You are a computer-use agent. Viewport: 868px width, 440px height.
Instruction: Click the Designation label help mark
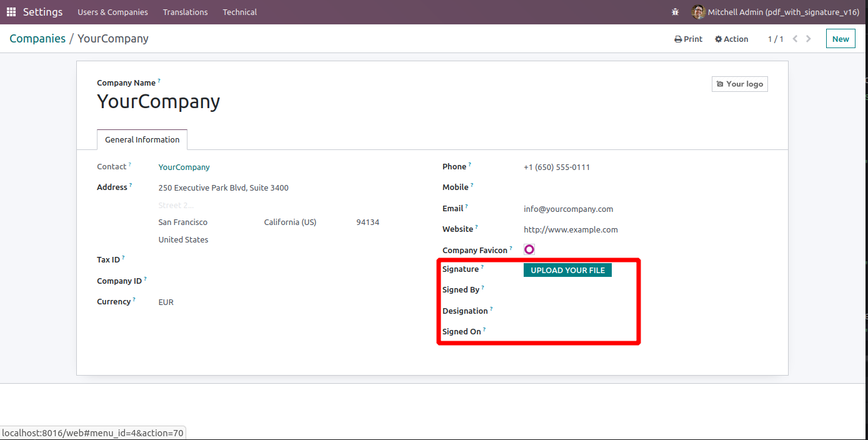491,308
